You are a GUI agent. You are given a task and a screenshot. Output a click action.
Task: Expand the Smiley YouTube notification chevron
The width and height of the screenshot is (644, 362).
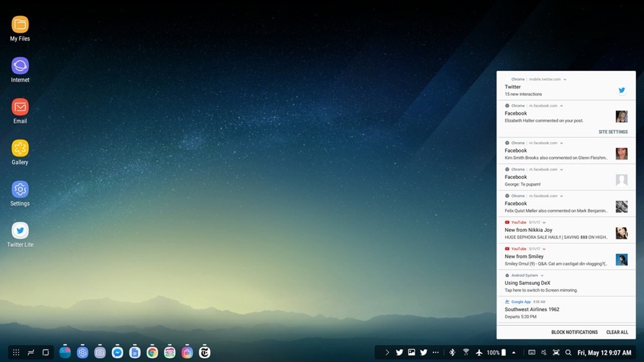click(x=544, y=249)
